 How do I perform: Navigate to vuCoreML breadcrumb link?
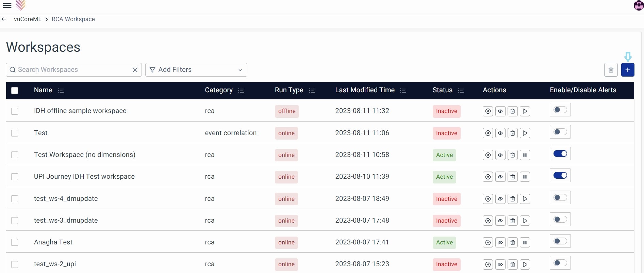point(28,19)
